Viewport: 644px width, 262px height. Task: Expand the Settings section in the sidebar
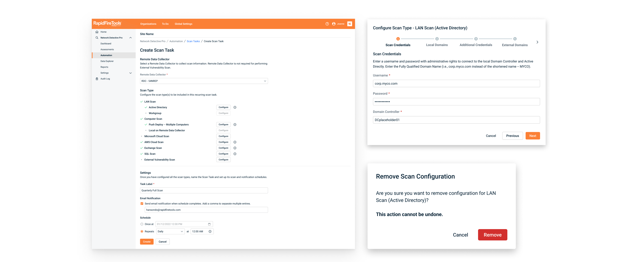click(x=130, y=73)
